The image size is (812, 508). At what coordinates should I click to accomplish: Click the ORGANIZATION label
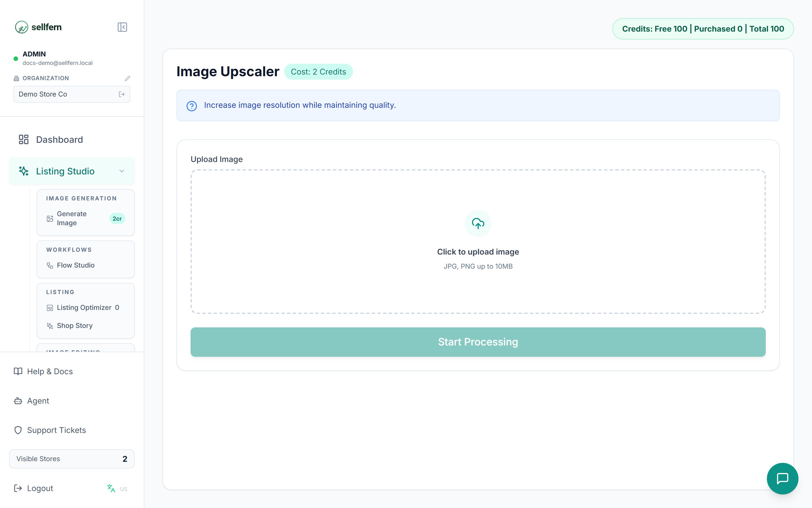coord(46,78)
